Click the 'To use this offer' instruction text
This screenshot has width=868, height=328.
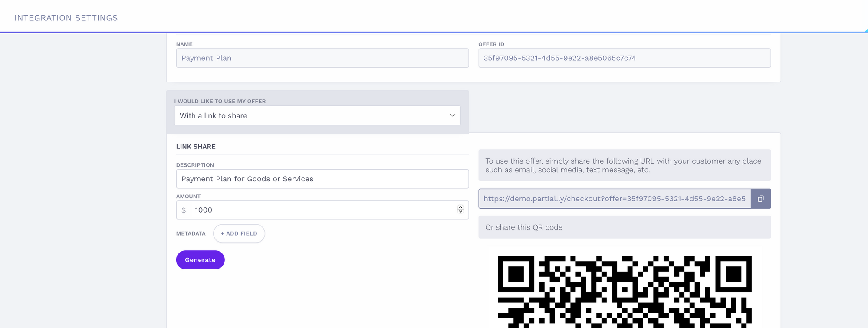point(623,165)
